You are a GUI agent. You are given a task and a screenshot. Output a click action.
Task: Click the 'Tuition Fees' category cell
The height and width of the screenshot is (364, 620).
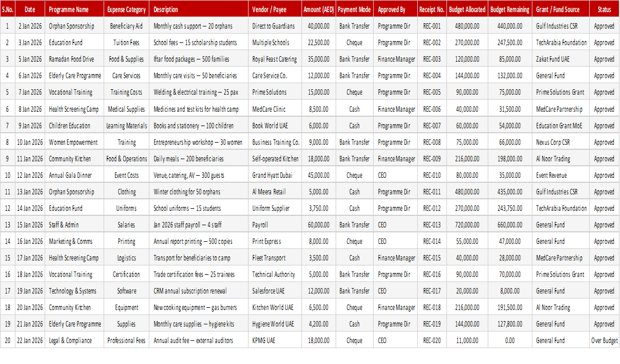pos(127,43)
